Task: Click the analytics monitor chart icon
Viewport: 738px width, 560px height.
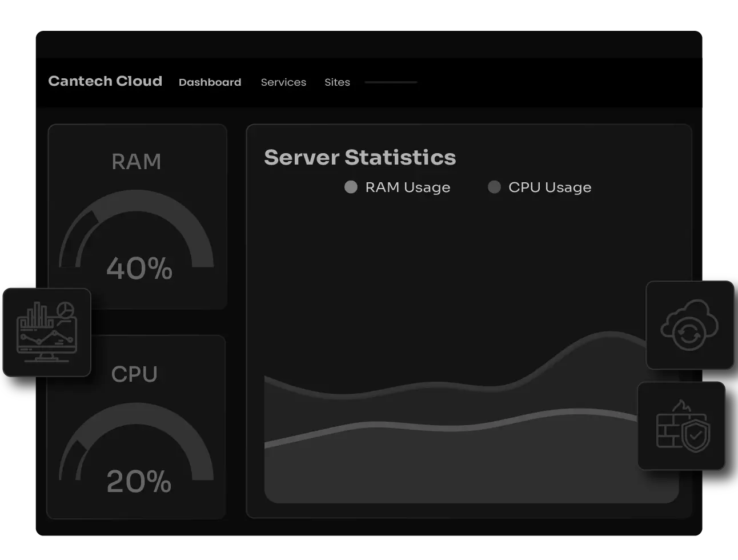Action: pos(47,332)
